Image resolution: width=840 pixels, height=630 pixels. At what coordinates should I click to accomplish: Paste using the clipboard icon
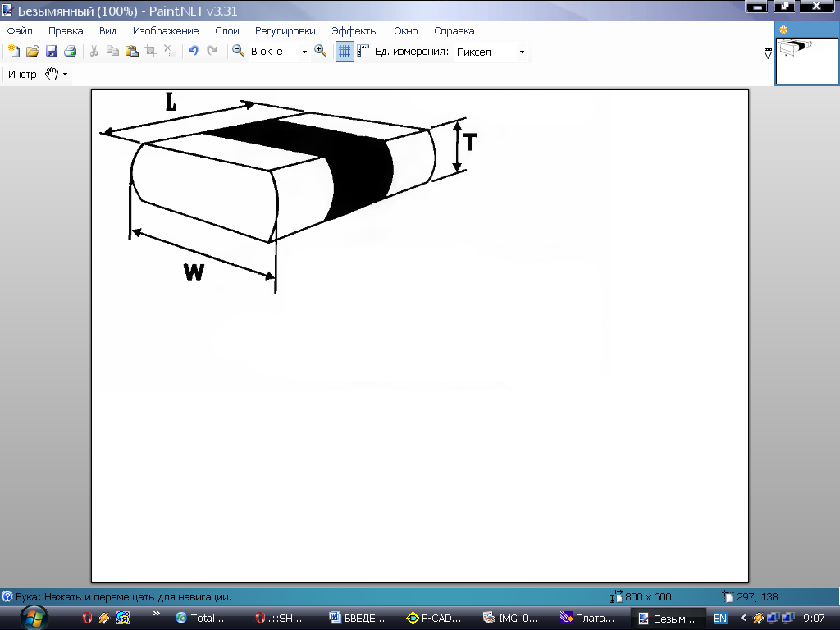[x=131, y=52]
